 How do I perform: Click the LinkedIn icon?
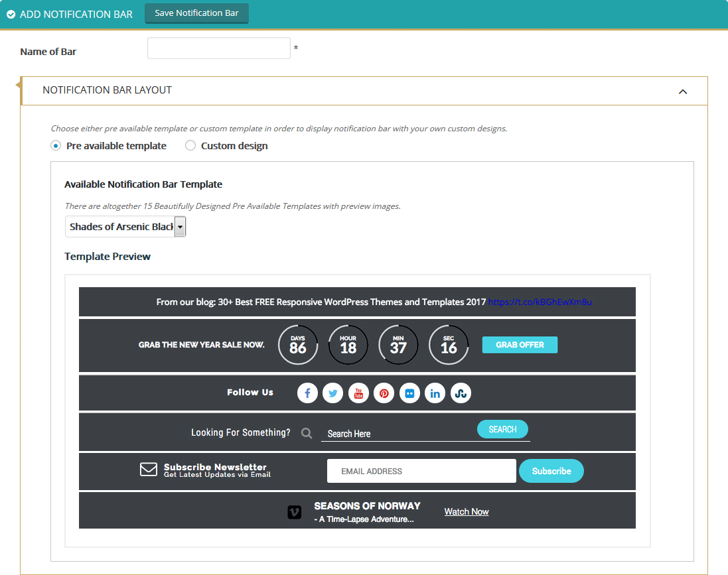tap(435, 393)
